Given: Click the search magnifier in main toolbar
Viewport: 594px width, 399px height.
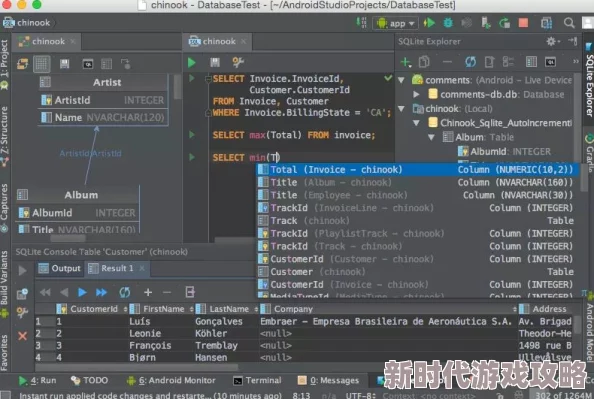Looking at the screenshot, I should tap(569, 23).
